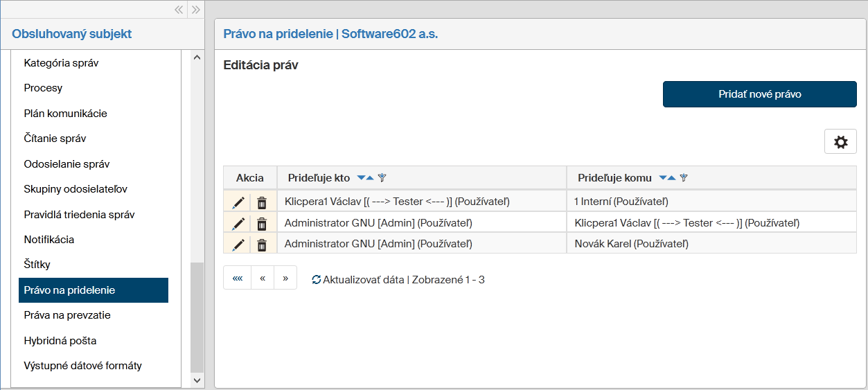Sort Prideľuje kto column descending
This screenshot has height=390, width=868.
coord(361,178)
